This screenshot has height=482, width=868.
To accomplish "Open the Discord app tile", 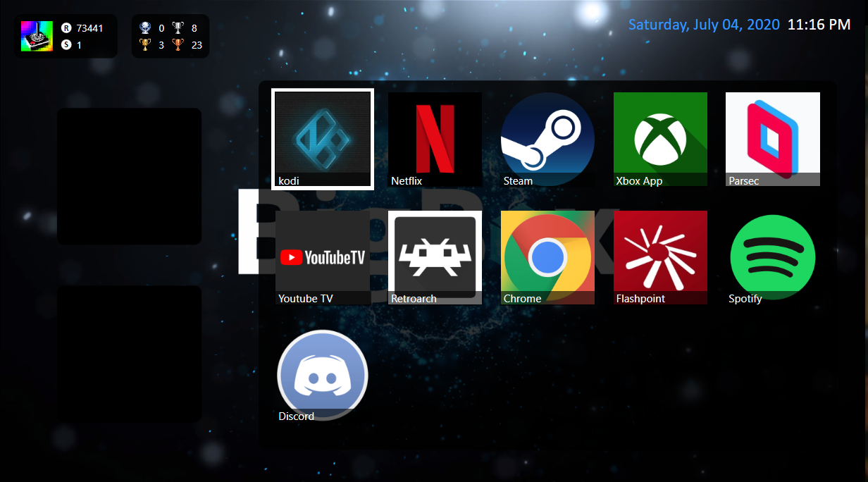I will [x=322, y=376].
